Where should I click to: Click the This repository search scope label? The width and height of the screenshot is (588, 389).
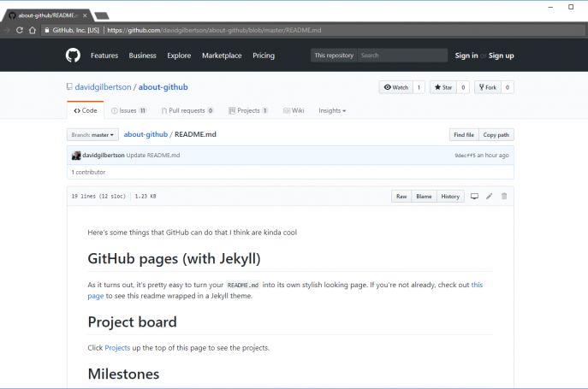click(x=334, y=56)
